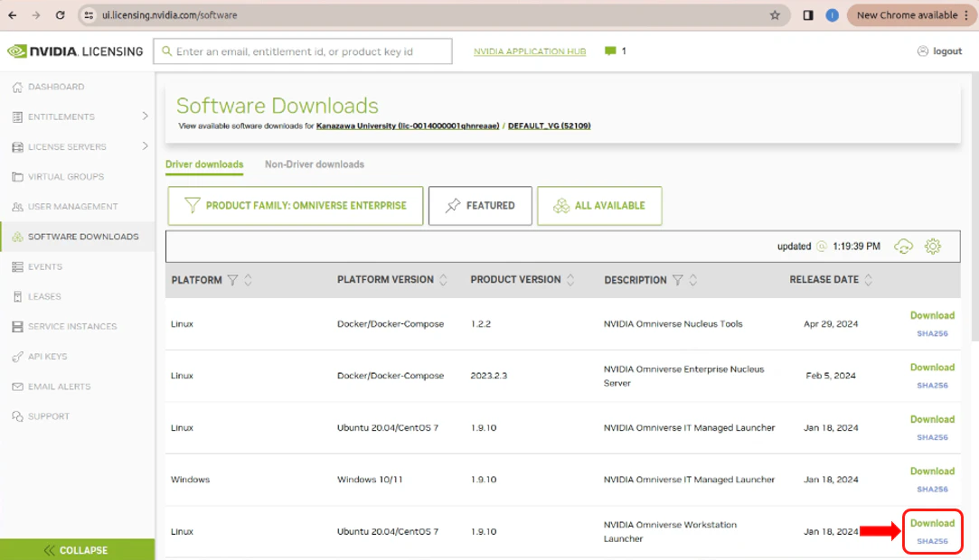This screenshot has width=979, height=560.
Task: Expand License Servers submenu chevron
Action: click(x=145, y=146)
